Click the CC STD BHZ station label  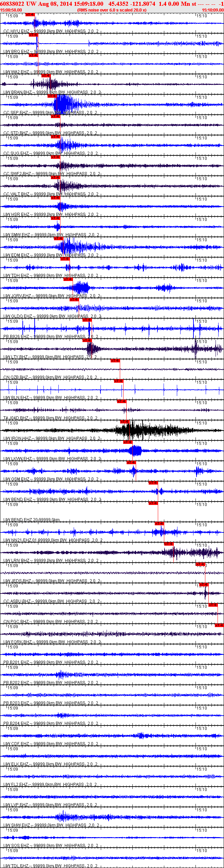click(50, 133)
